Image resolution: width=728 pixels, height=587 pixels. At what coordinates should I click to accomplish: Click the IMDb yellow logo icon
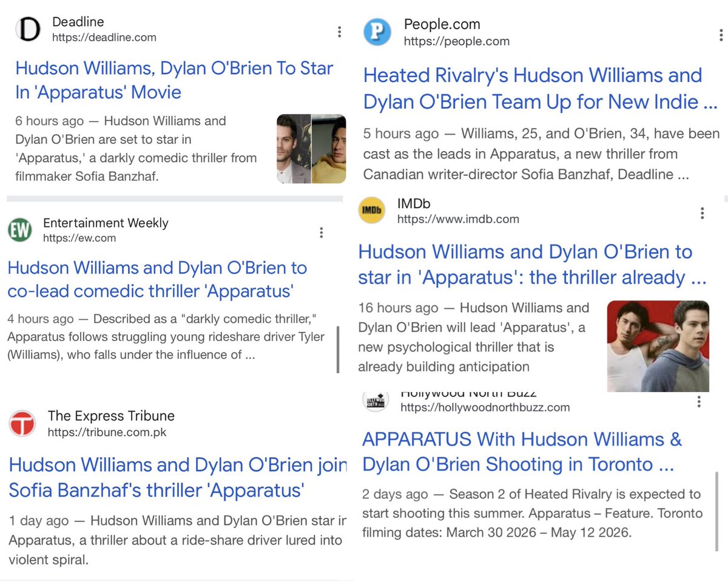click(x=372, y=210)
